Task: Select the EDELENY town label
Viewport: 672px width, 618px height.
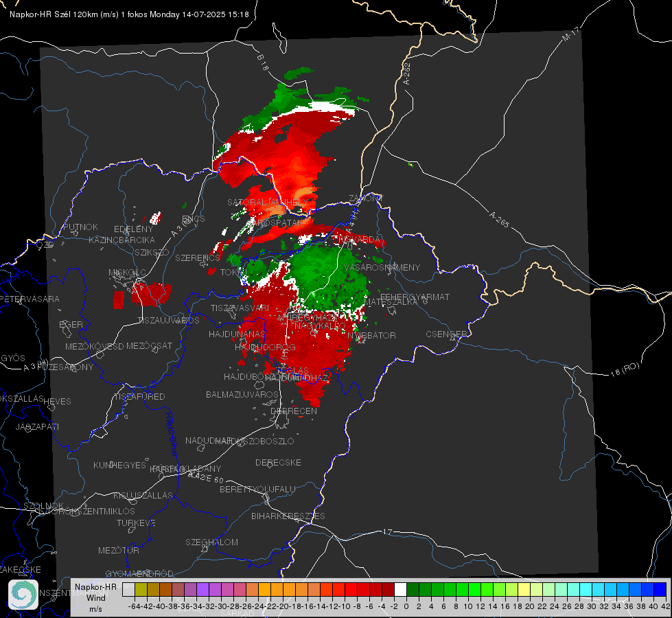Action: click(x=133, y=229)
